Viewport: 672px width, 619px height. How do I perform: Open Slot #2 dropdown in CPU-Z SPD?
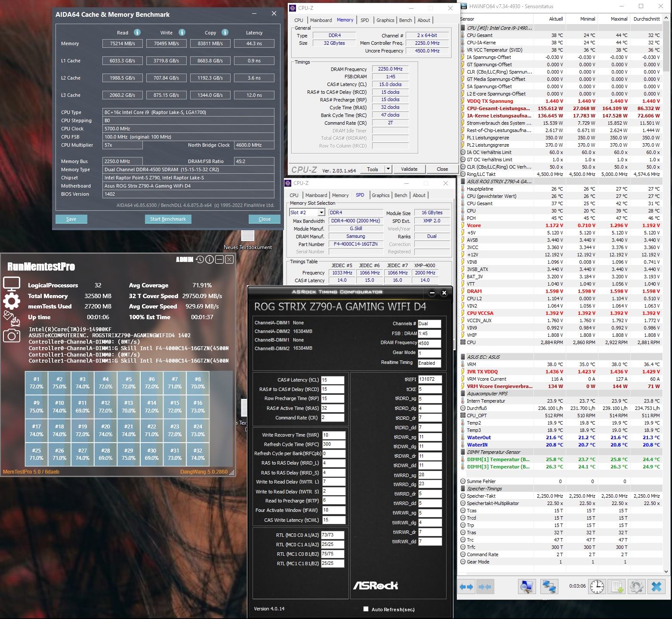pos(321,212)
